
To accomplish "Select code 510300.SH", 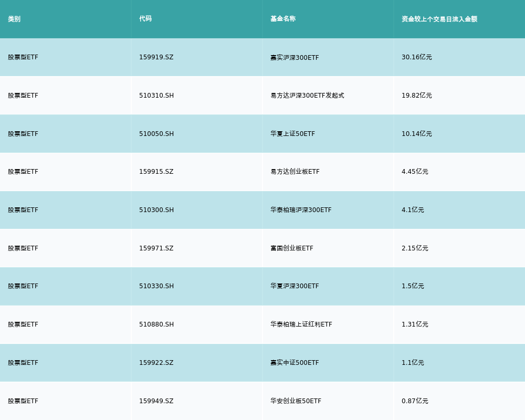I will coord(156,210).
